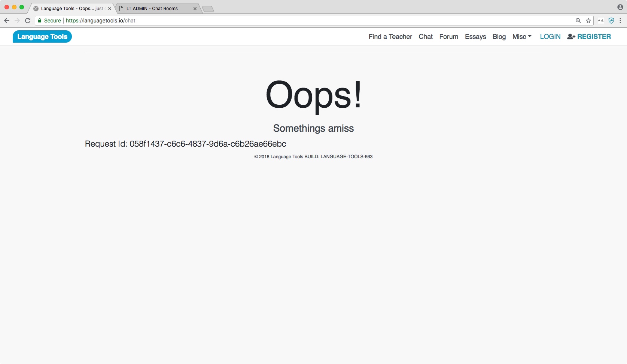Click the shield extension icon
Screen dimensions: 627x364
(x=611, y=21)
